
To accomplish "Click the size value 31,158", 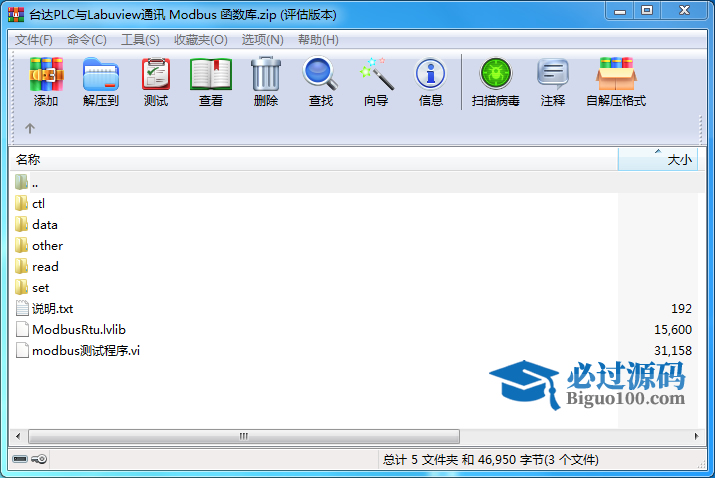I will point(673,350).
